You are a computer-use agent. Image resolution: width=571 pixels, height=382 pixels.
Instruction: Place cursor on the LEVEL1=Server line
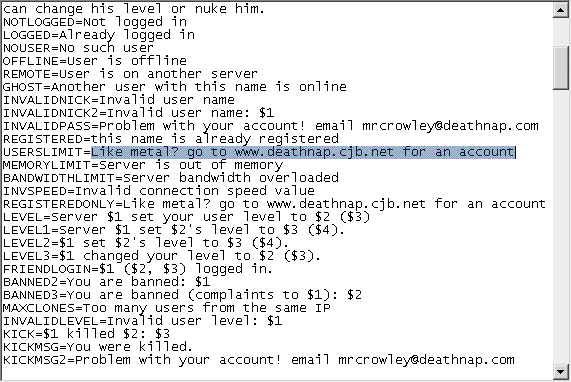174,230
